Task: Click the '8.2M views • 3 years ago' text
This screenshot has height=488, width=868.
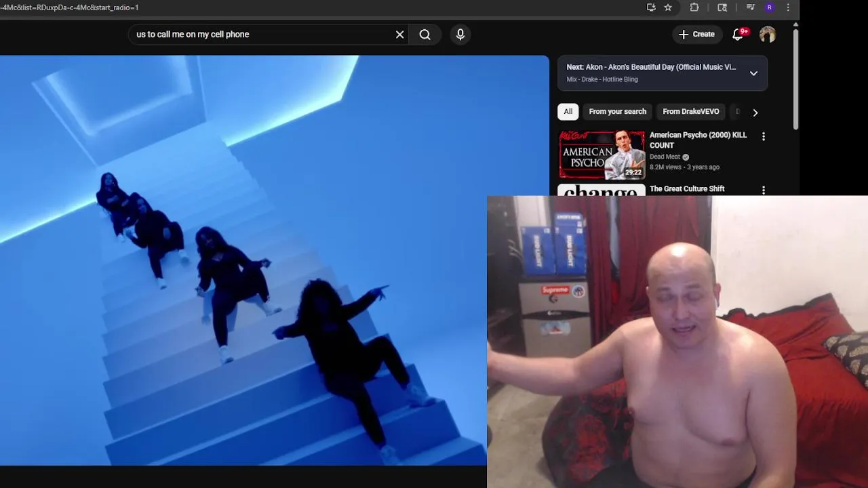Action: (x=684, y=167)
